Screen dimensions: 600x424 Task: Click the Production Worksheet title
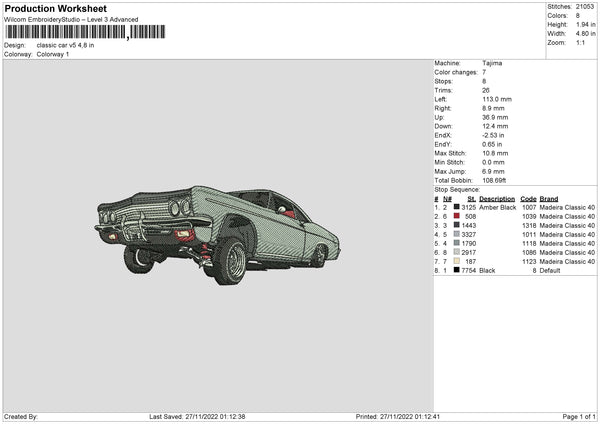coord(55,9)
